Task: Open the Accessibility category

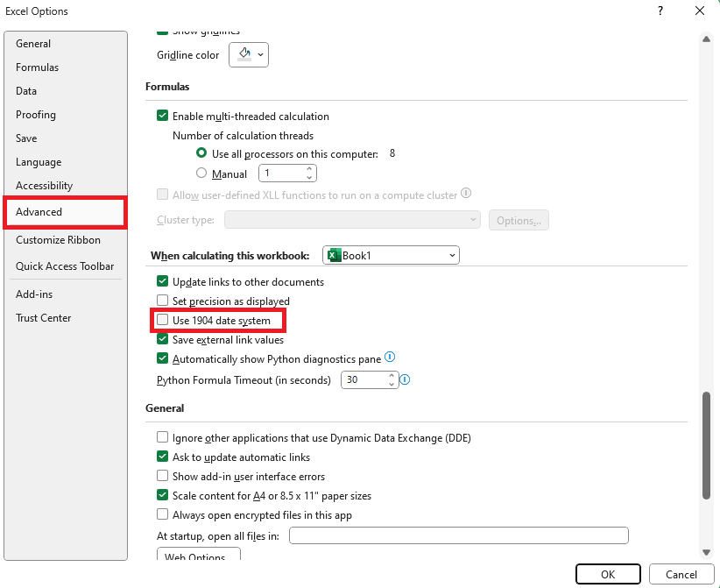Action: [65, 186]
